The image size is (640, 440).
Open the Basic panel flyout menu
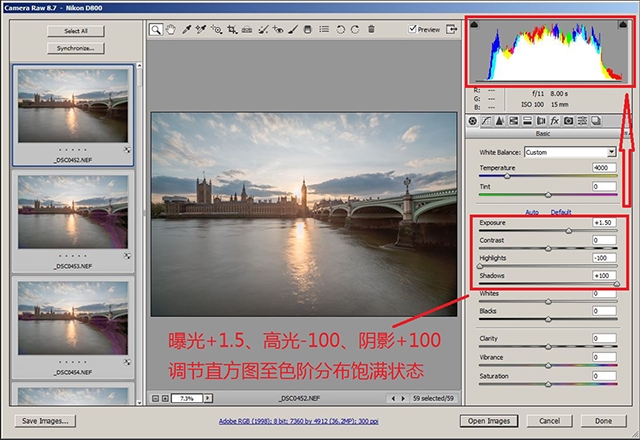pyautogui.click(x=627, y=133)
